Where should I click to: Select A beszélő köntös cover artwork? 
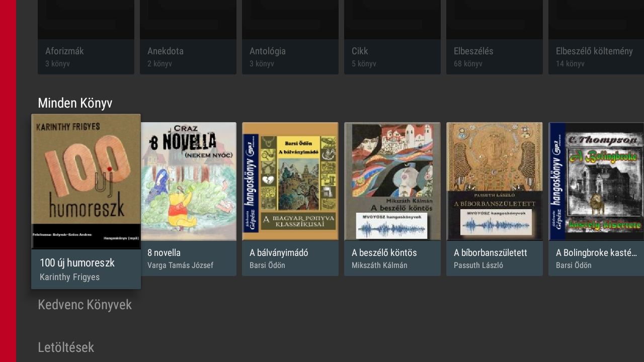tap(392, 182)
